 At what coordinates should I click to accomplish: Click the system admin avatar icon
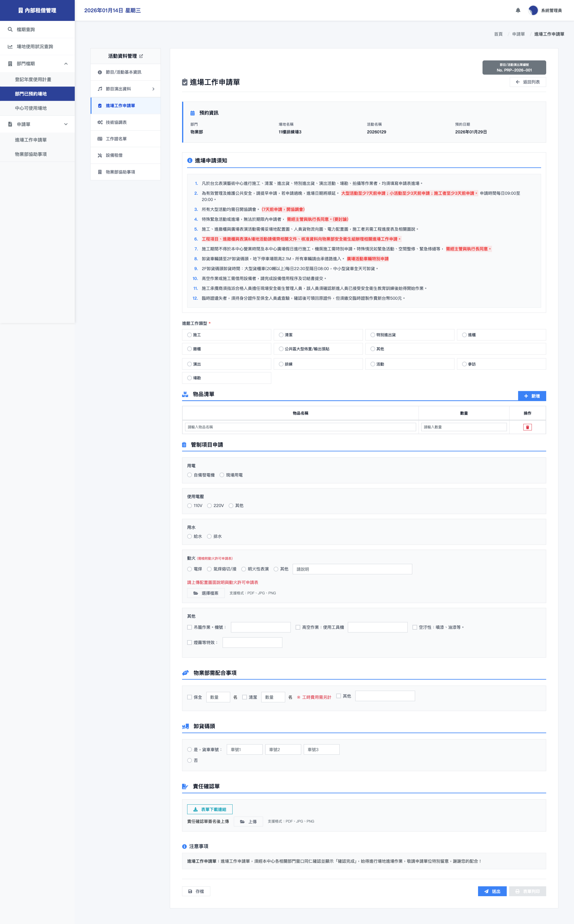[x=533, y=10]
